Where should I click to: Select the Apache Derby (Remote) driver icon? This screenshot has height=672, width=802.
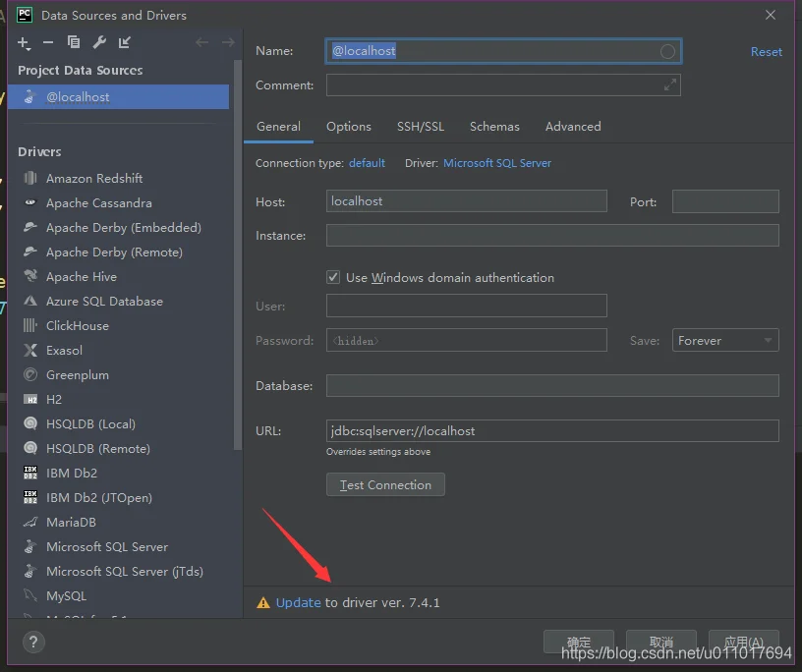pyautogui.click(x=30, y=252)
